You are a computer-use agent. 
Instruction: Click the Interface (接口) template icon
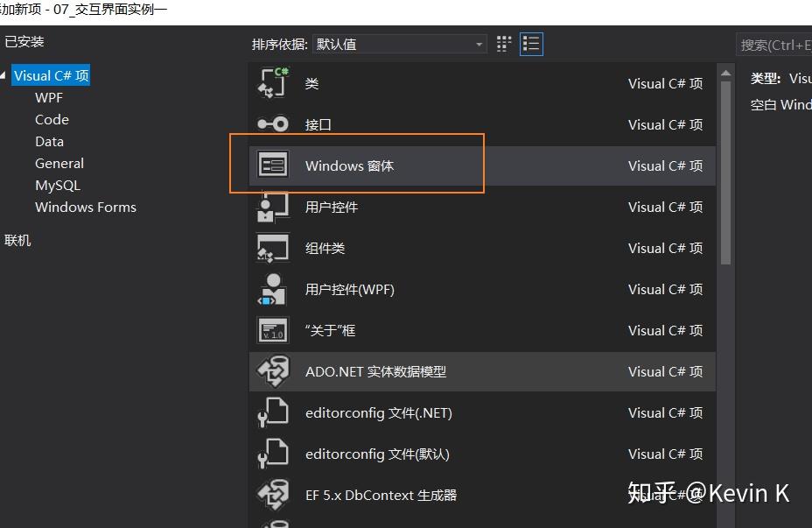click(272, 124)
